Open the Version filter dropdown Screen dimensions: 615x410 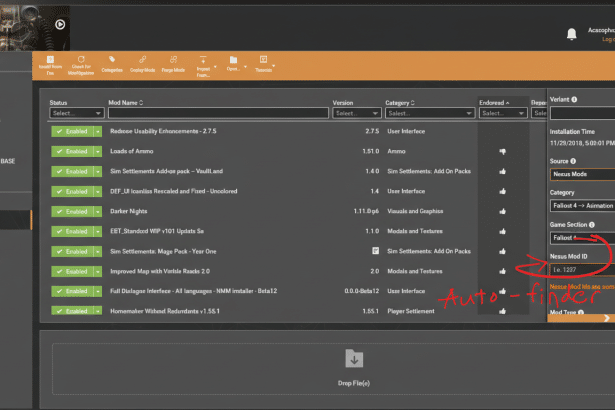tap(357, 113)
